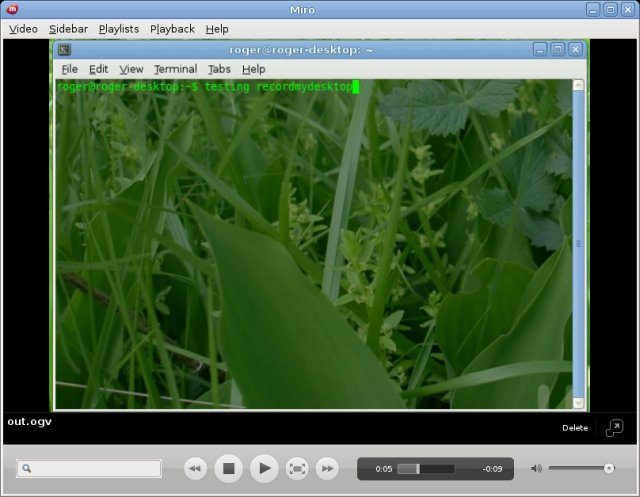Open Help menu in recorded terminal window

(x=253, y=69)
